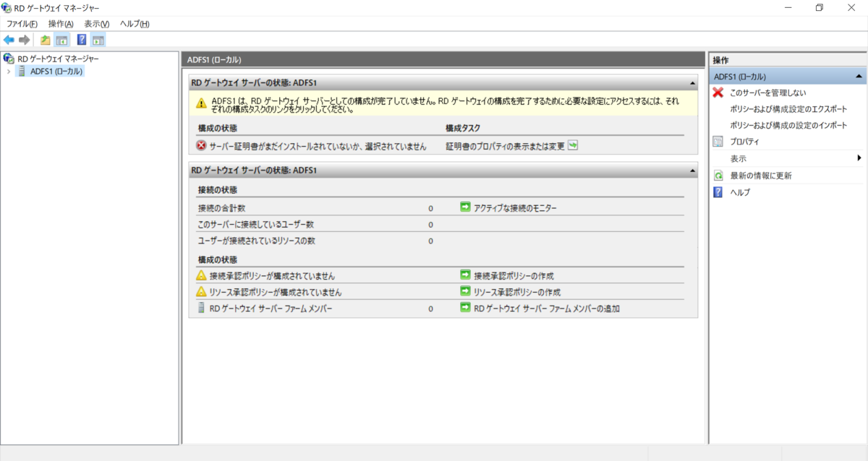Click このサーバーに接続しているユーザー数 row label
The height and width of the screenshot is (461, 868).
(255, 225)
